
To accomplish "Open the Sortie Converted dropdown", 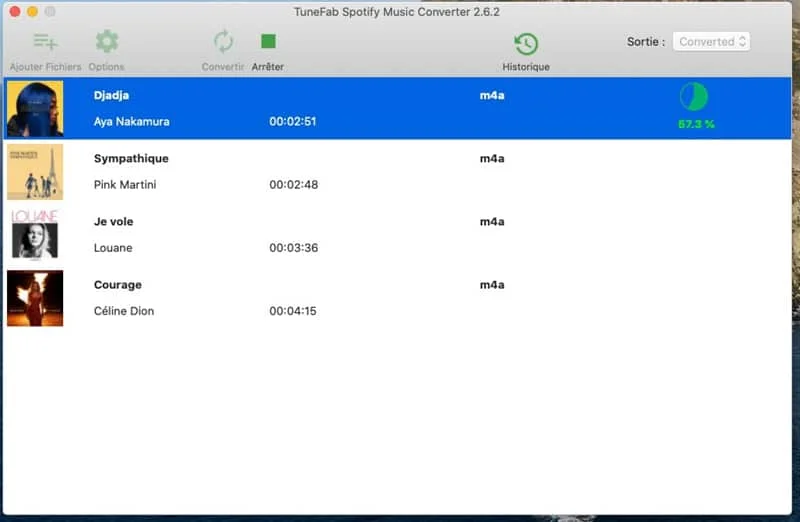I will tap(711, 41).
